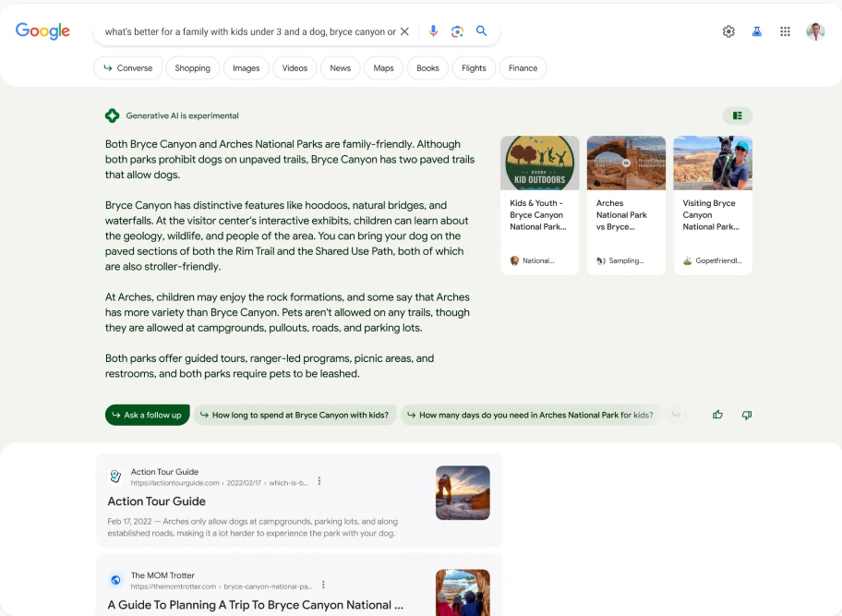Open more options for Action Tour Guide result

click(319, 481)
